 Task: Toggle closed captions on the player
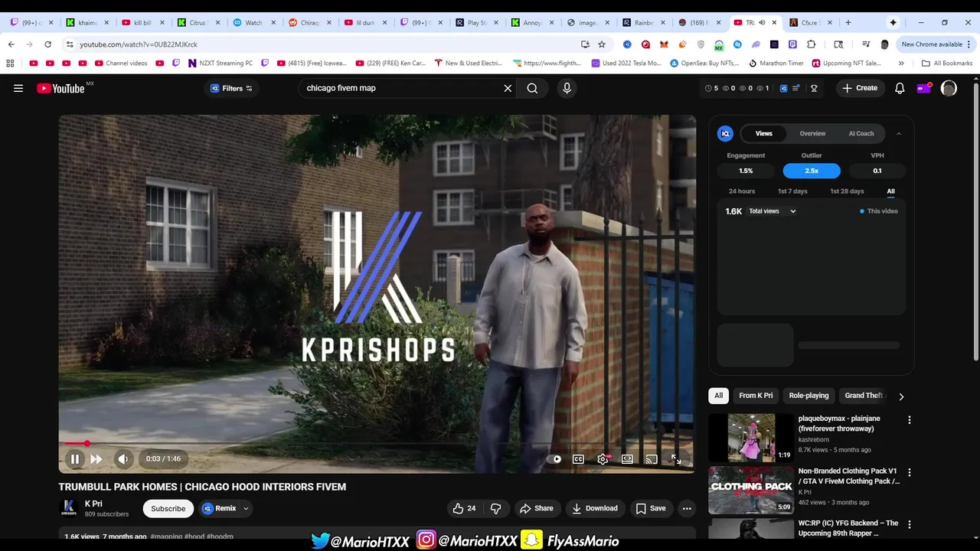(578, 459)
